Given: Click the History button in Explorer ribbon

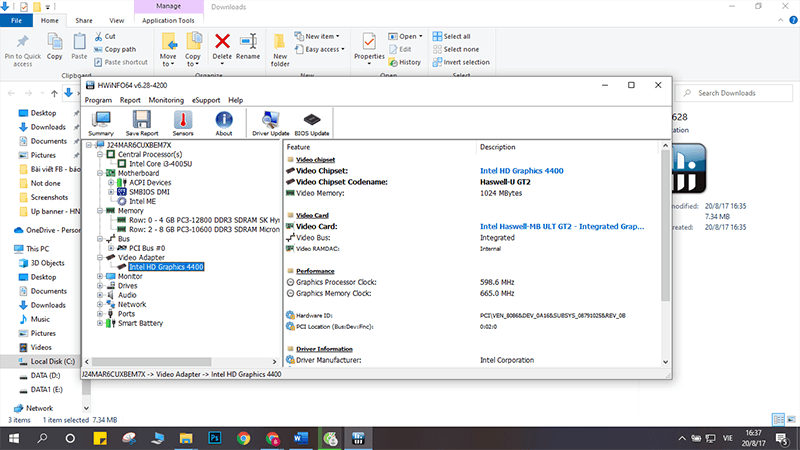Looking at the screenshot, I should pos(405,62).
